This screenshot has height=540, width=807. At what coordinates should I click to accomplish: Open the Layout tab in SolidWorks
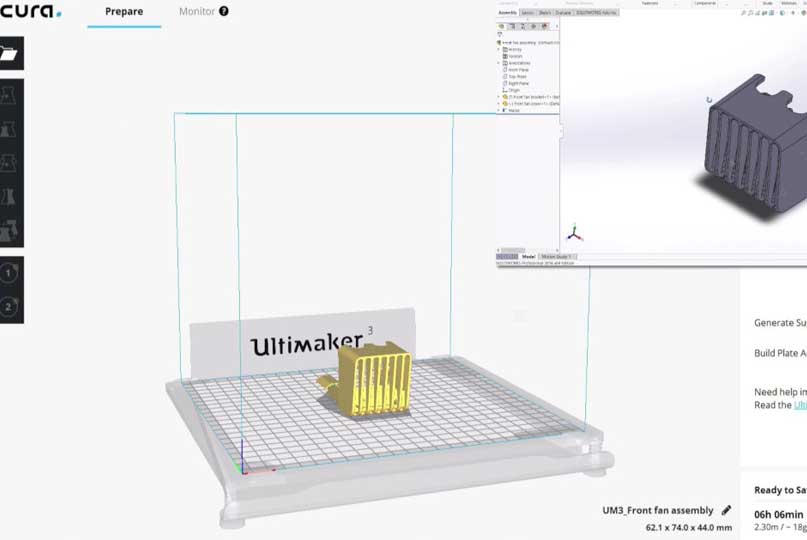tap(528, 12)
